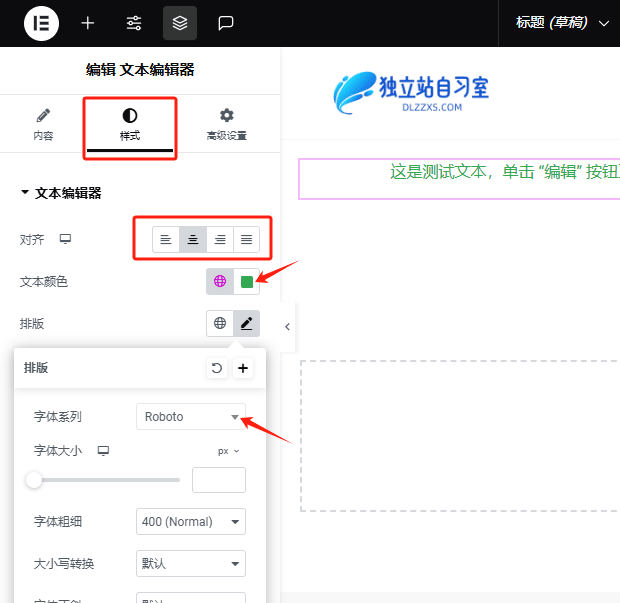Switch to the 内容 tab
The height and width of the screenshot is (603, 620).
click(x=43, y=125)
